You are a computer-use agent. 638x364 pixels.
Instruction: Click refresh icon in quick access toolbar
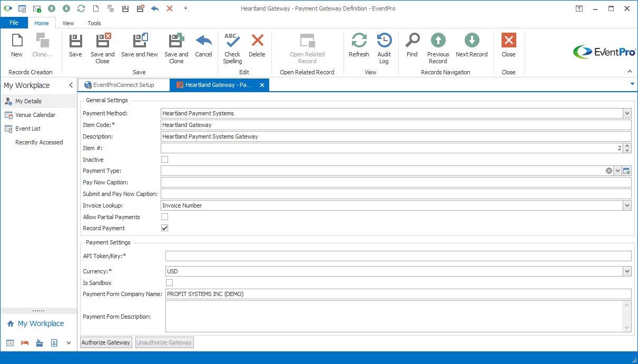[81, 8]
